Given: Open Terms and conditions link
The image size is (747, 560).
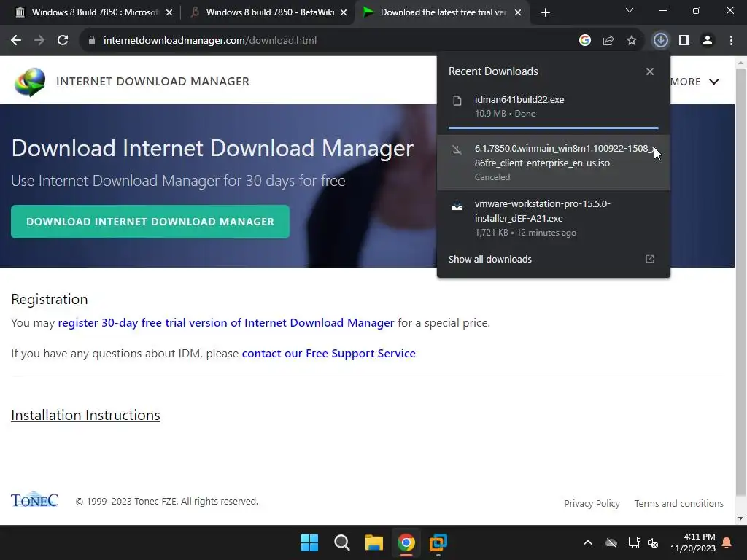Looking at the screenshot, I should coord(679,503).
